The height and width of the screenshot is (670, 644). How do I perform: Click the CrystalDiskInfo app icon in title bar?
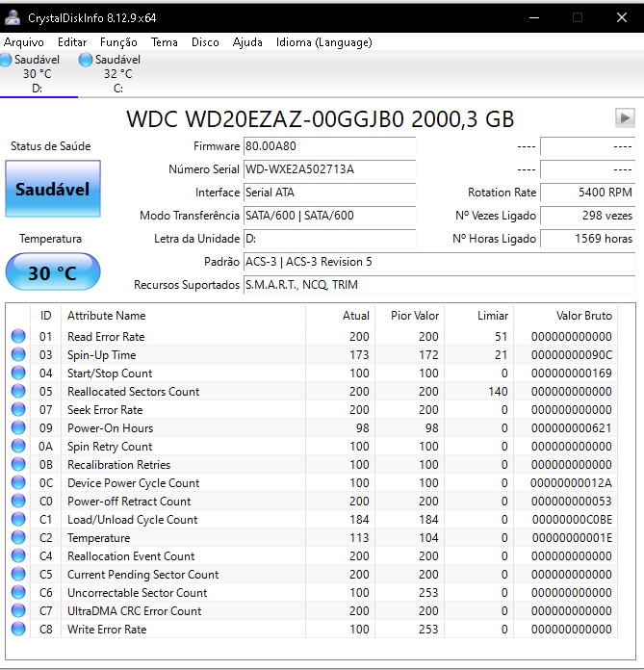pyautogui.click(x=13, y=17)
